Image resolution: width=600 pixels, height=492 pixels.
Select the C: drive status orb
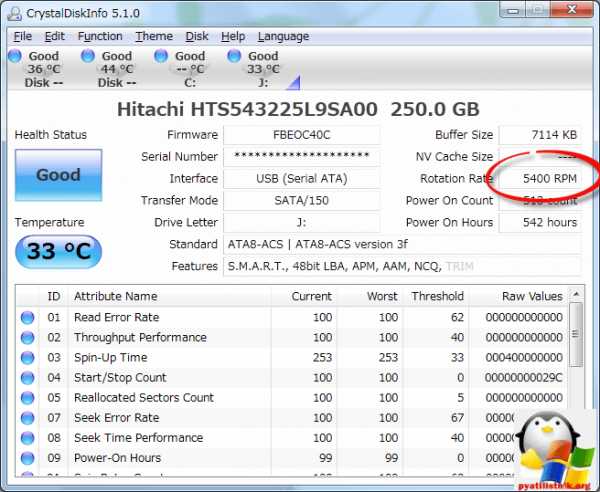point(161,56)
